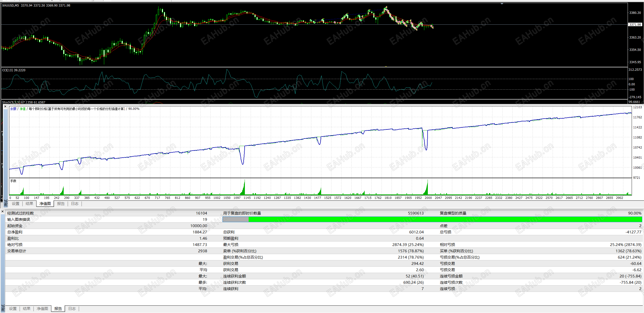The width and height of the screenshot is (644, 313).
Task: Open 日志 tab in upper tester panel
Action: click(75, 204)
